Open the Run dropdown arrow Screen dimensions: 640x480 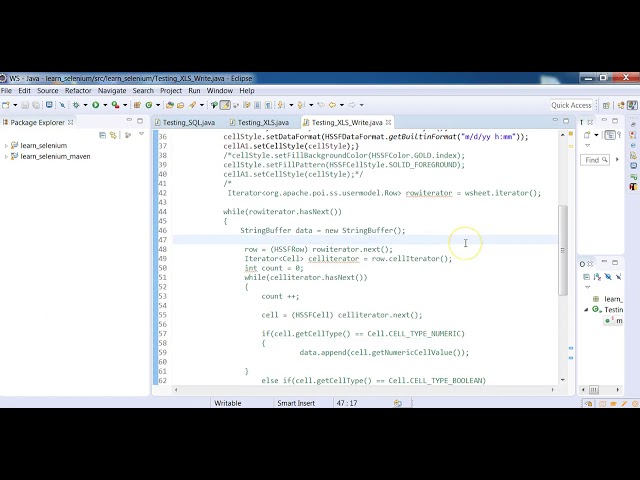105,105
